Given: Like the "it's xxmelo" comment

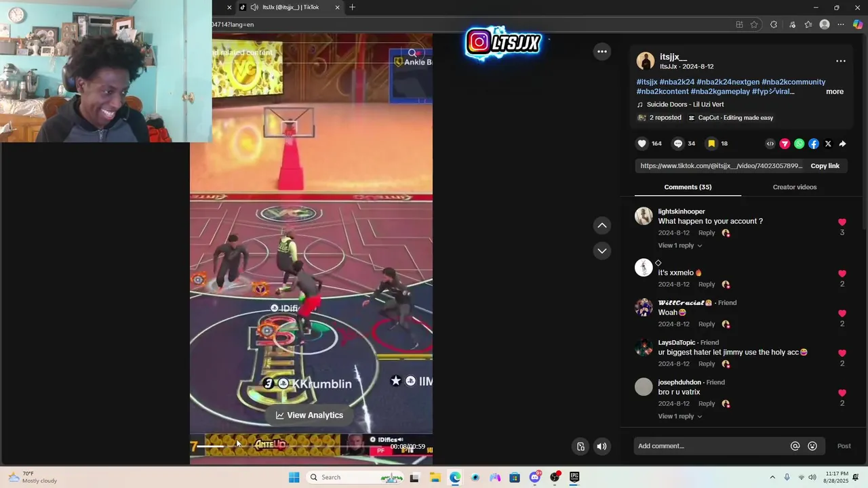Looking at the screenshot, I should [842, 274].
